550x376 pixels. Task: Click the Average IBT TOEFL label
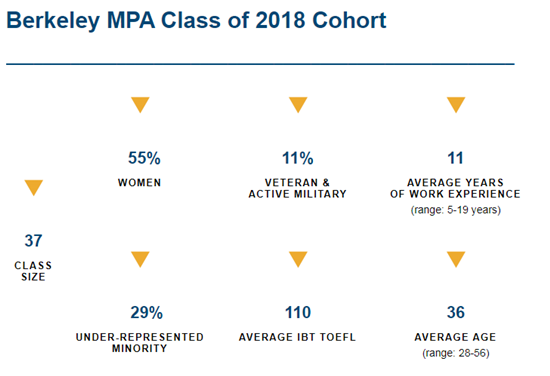click(x=297, y=337)
